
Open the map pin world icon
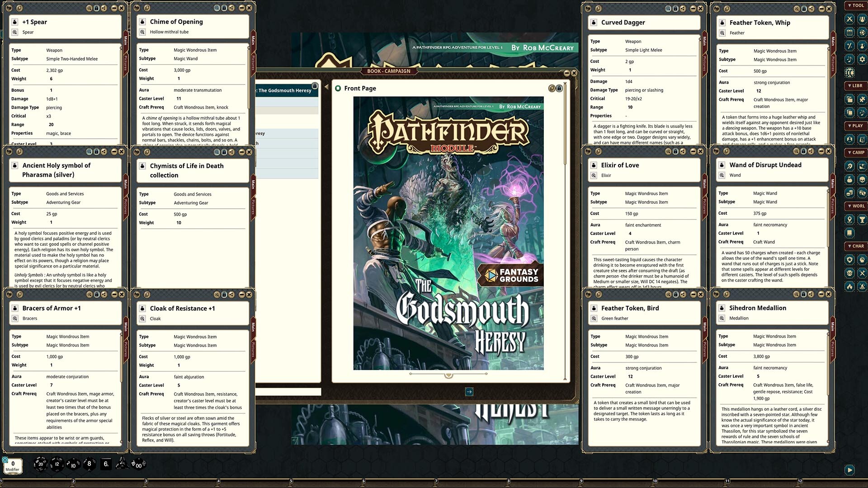[849, 220]
